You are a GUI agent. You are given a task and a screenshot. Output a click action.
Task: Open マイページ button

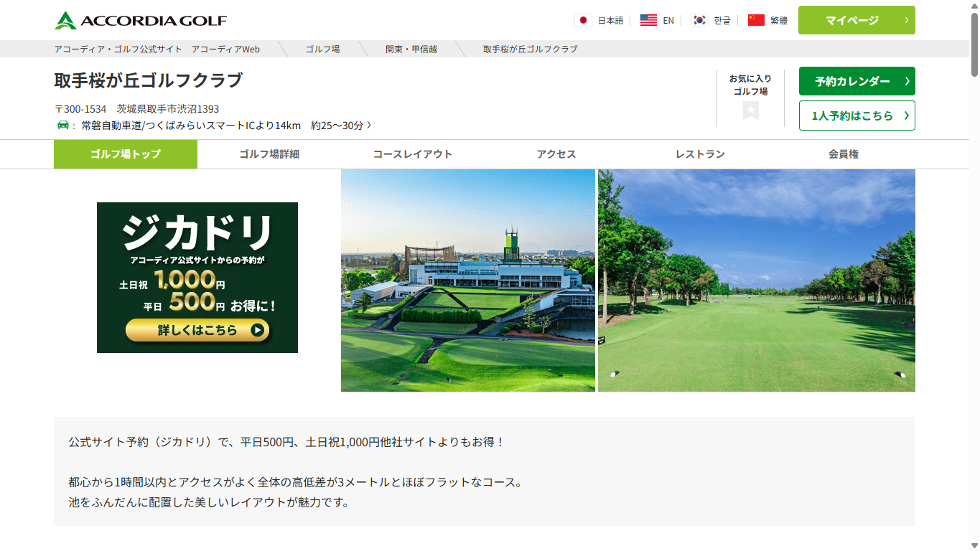tap(857, 20)
